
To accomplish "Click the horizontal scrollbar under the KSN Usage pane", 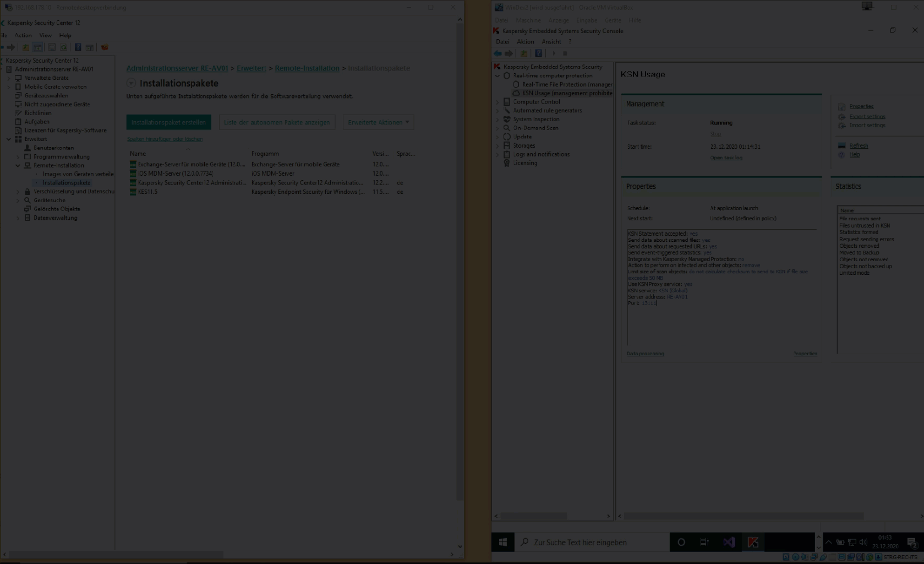I will pyautogui.click(x=743, y=516).
